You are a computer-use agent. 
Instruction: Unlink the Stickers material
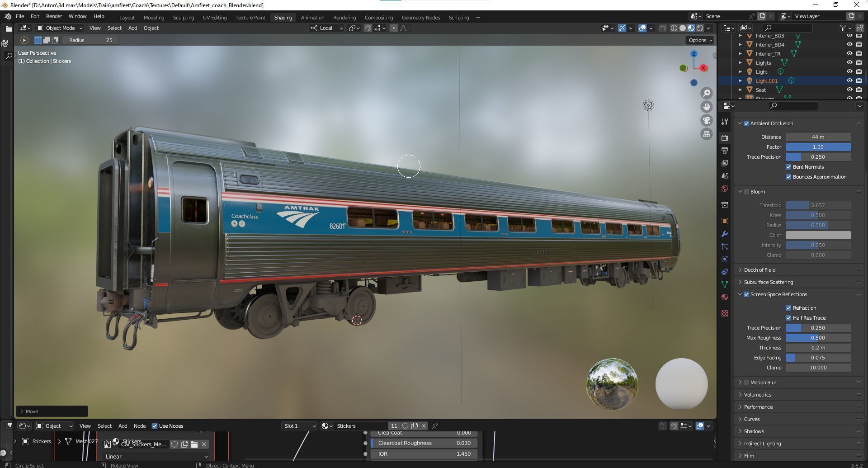point(424,426)
